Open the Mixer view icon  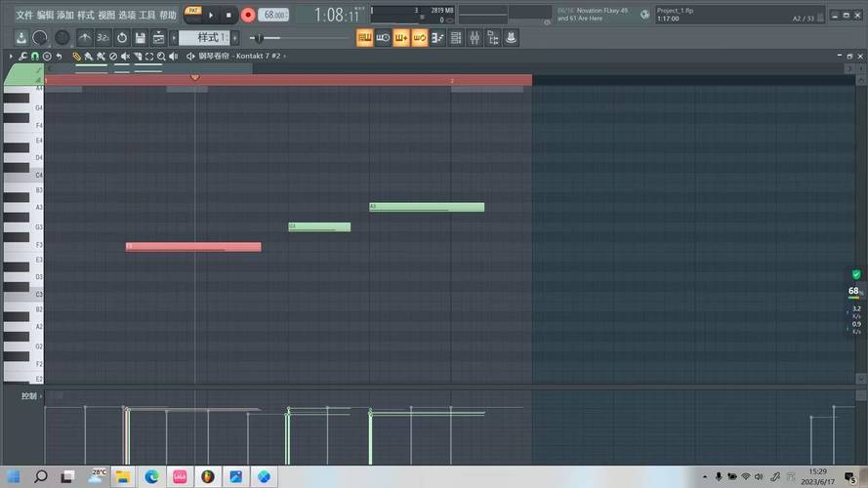[475, 37]
